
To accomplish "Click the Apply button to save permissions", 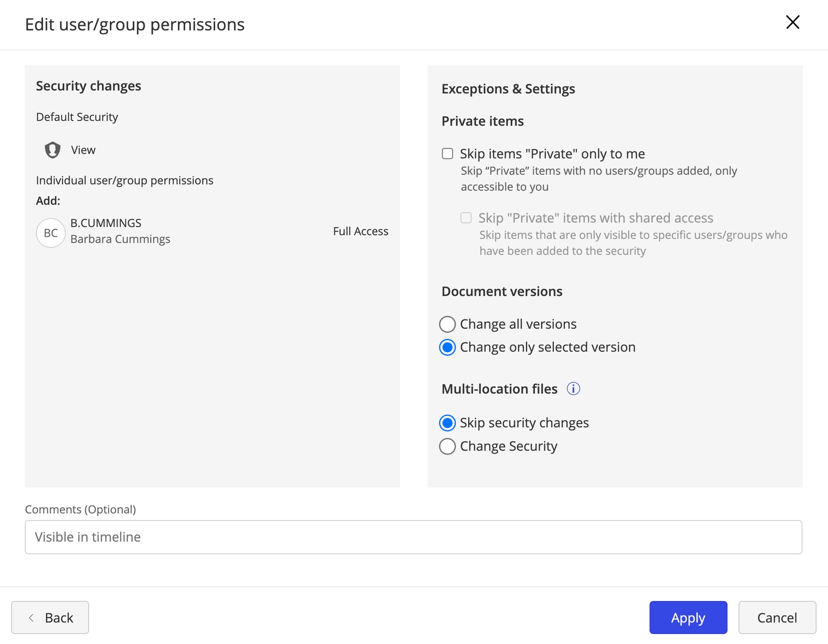I will tap(688, 617).
